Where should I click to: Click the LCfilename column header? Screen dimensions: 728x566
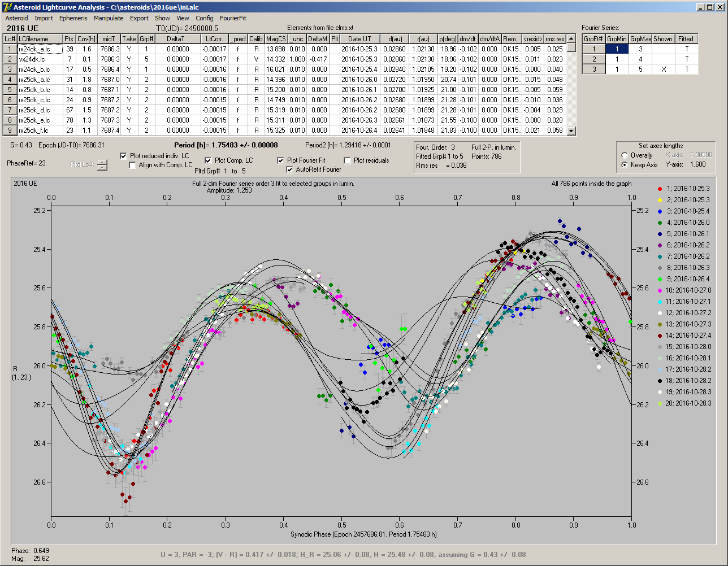pyautogui.click(x=40, y=39)
